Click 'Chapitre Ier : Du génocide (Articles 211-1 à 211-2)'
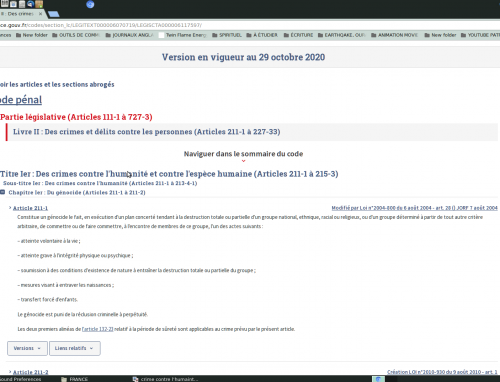This screenshot has width=500, height=382. (x=77, y=192)
